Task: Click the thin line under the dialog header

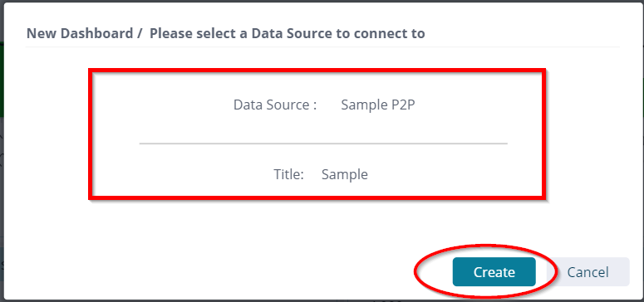Action: coord(322,47)
